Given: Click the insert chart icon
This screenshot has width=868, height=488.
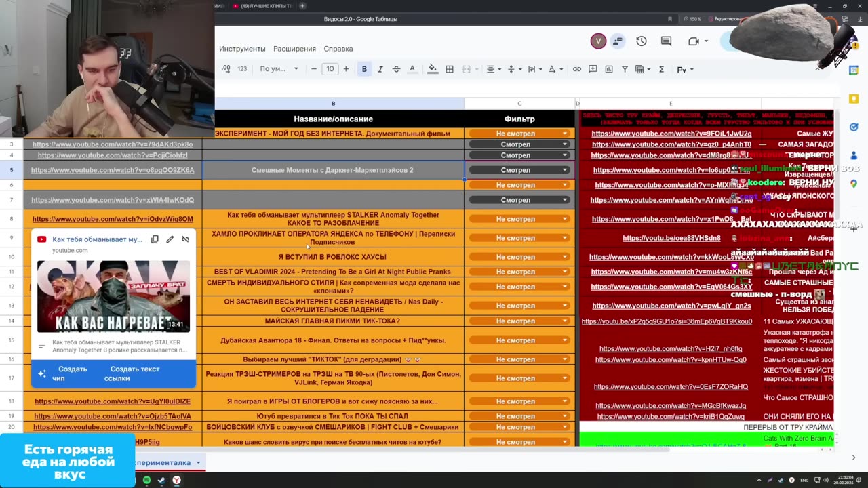Looking at the screenshot, I should point(609,69).
